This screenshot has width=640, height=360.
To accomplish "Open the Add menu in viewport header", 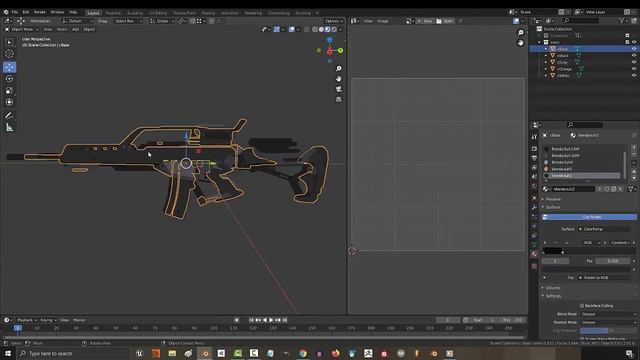I will 76,29.
